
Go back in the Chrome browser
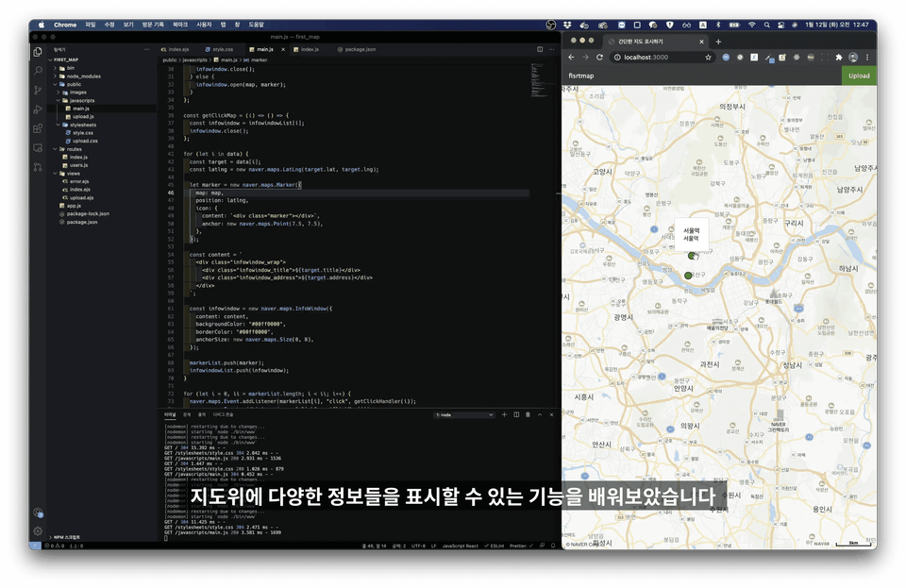pos(572,58)
